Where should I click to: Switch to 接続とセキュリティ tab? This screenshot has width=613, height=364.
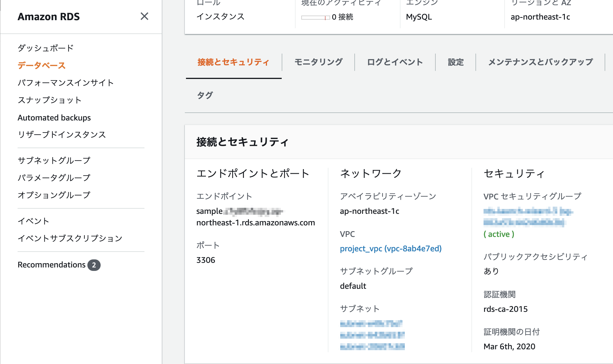pos(234,62)
